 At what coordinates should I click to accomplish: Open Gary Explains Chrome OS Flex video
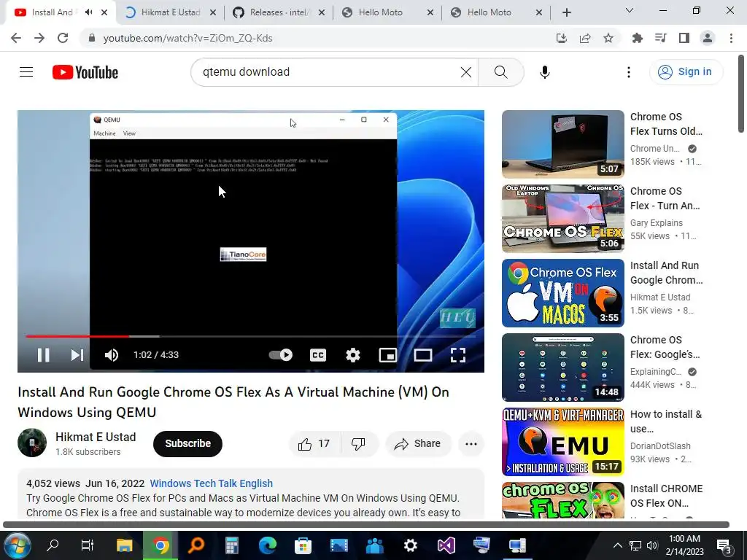(562, 219)
